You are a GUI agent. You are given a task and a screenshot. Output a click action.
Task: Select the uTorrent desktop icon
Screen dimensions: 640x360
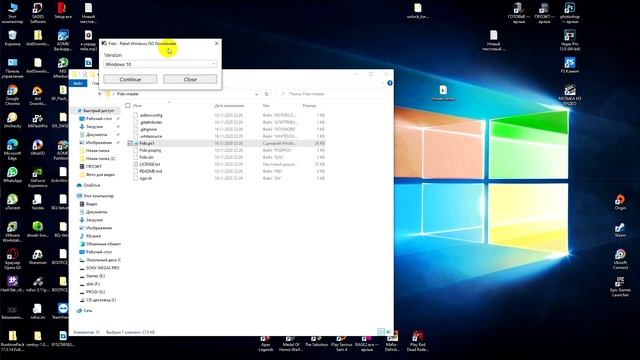[12, 202]
